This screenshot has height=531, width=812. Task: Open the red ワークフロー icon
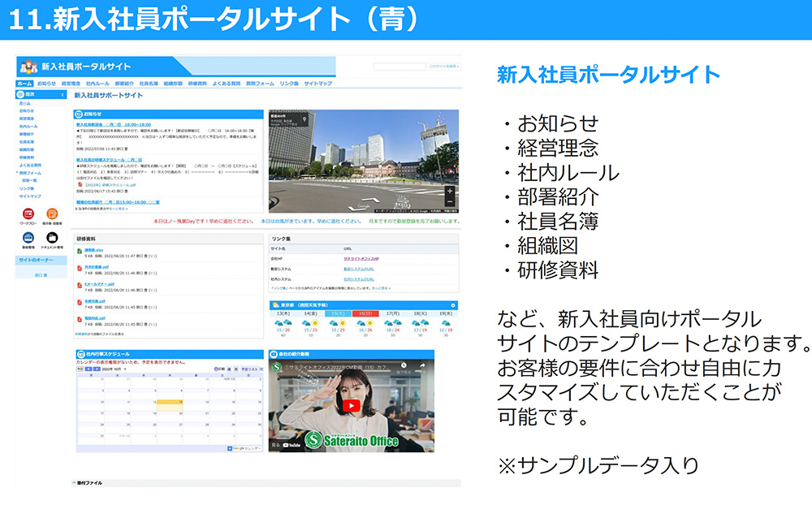click(28, 214)
